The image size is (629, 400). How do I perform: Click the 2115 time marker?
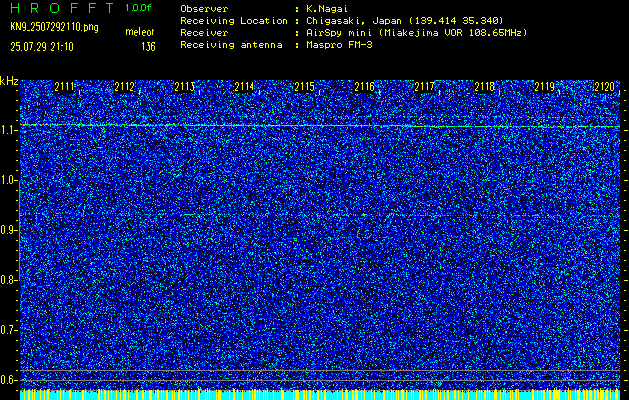pos(304,87)
